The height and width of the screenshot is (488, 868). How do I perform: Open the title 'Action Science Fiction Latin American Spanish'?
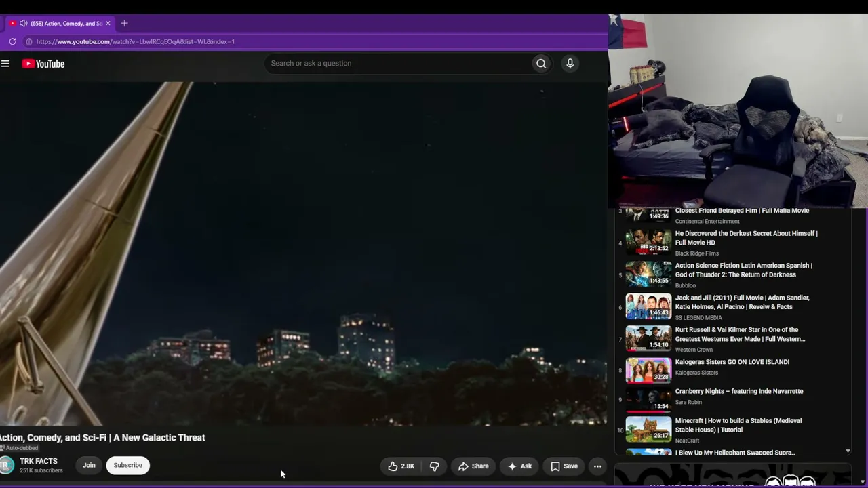(744, 270)
